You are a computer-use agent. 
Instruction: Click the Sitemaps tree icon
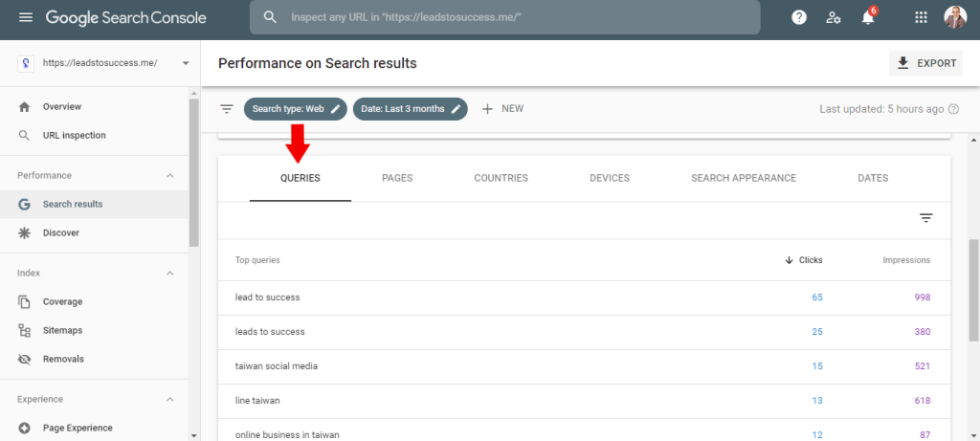[x=24, y=330]
